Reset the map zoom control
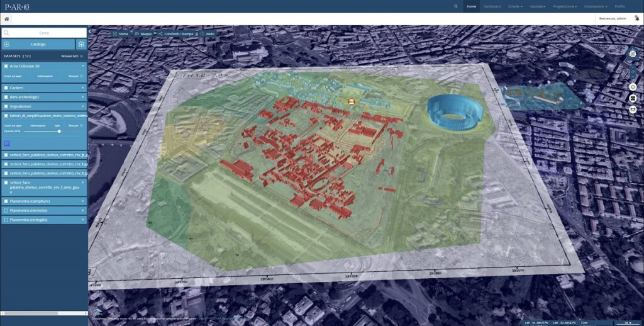The image size is (644, 326). point(633,71)
